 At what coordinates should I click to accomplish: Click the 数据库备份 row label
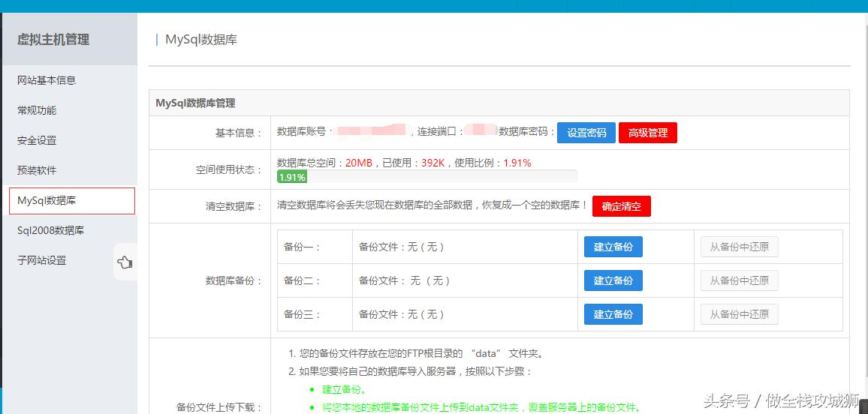point(234,280)
